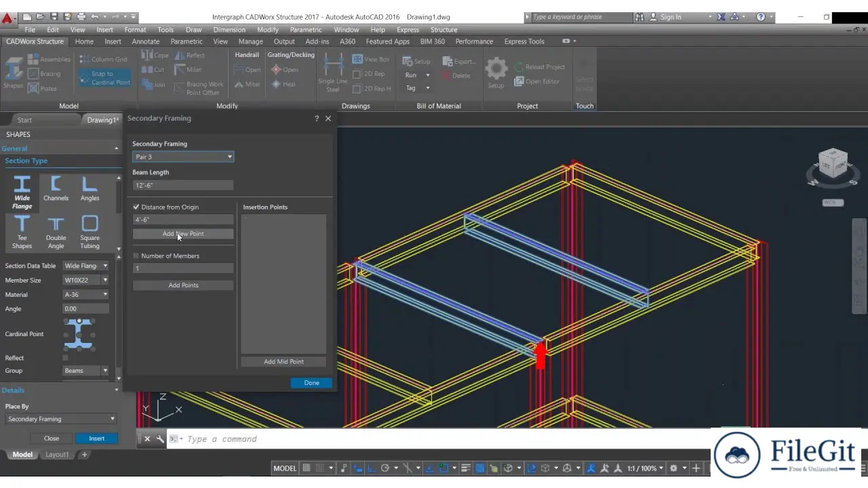This screenshot has height=488, width=868.
Task: Open the Structure menu
Action: pos(443,30)
